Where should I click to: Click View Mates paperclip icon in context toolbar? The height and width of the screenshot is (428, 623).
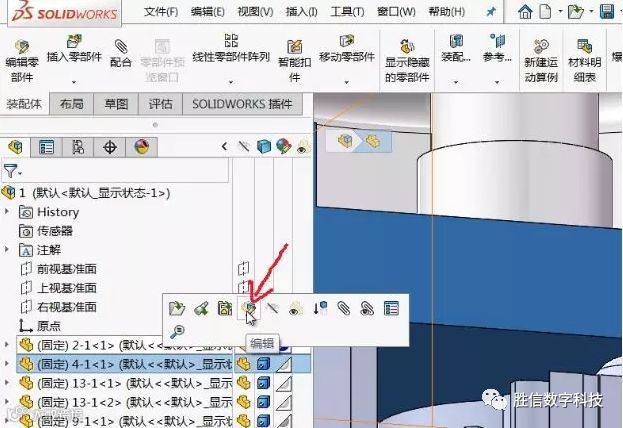(x=343, y=308)
